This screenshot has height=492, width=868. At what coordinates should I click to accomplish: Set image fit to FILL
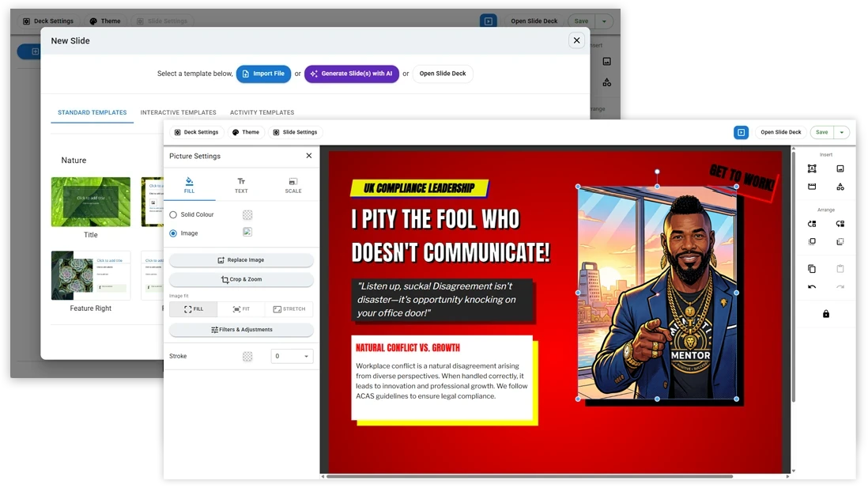pos(193,309)
